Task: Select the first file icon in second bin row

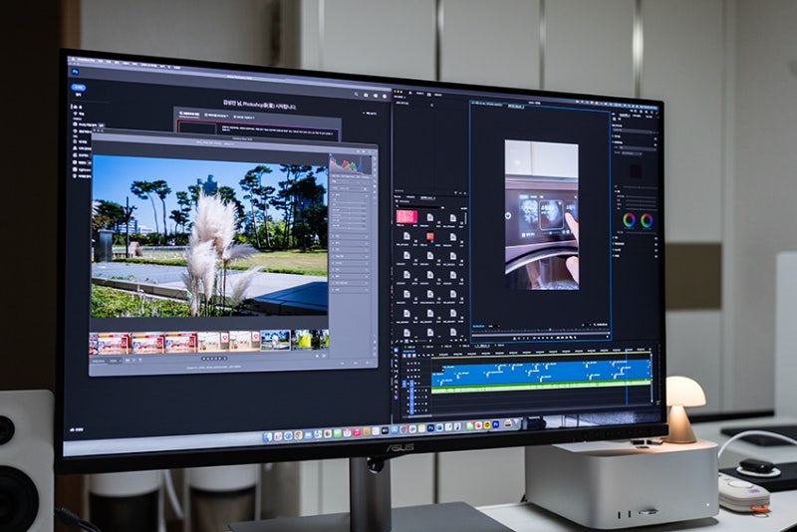Action: [406, 237]
